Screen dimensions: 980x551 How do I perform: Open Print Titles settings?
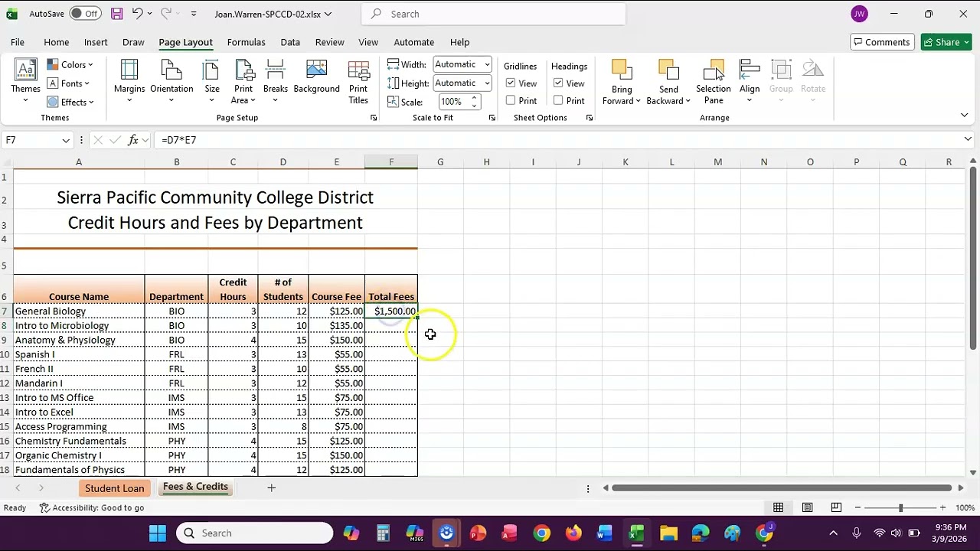[358, 81]
